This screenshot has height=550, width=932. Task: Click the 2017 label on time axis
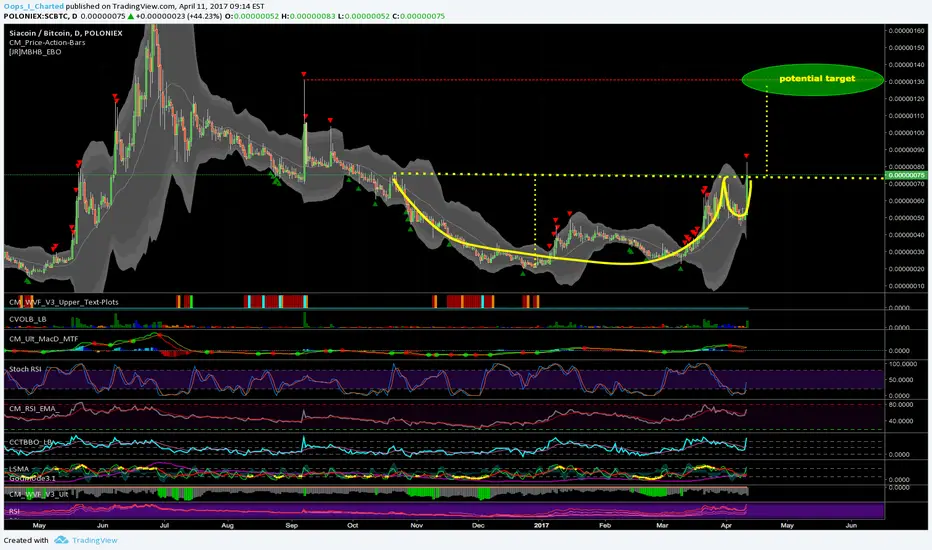pyautogui.click(x=541, y=526)
